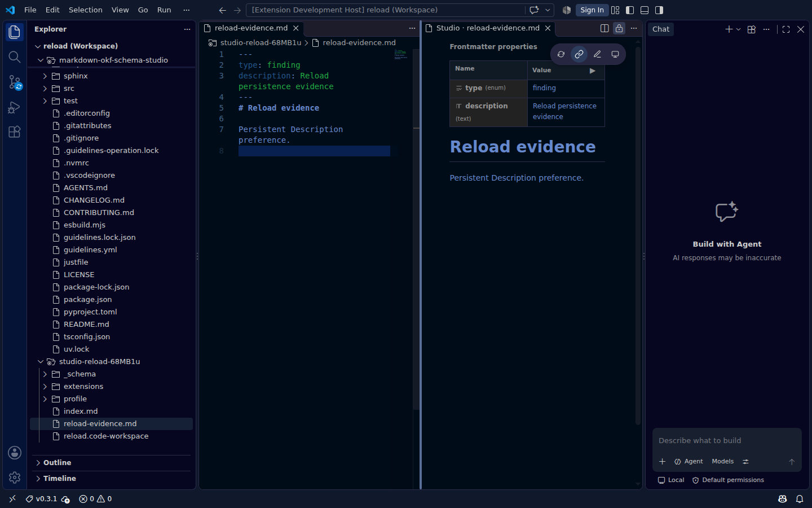812x508 pixels.
Task: Expand the Outline section
Action: pos(57,463)
